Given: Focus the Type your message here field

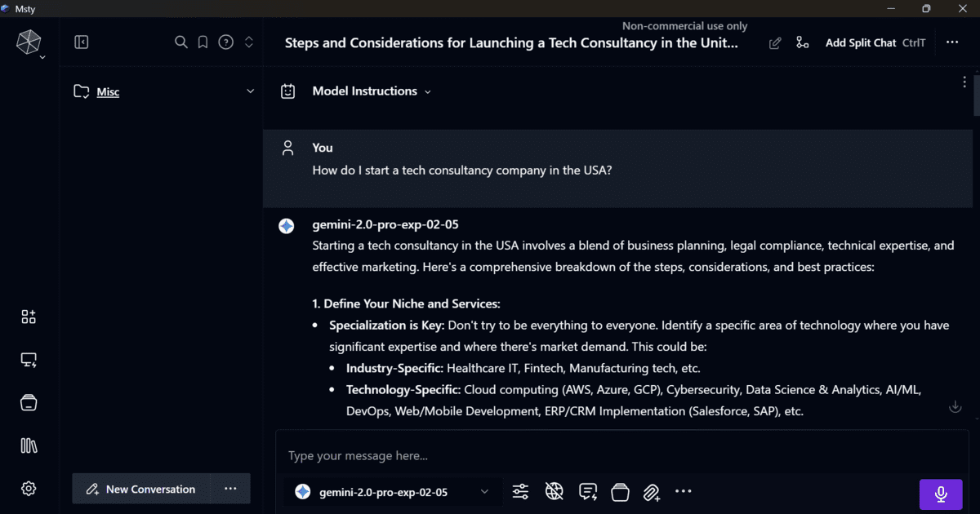Looking at the screenshot, I should point(621,455).
